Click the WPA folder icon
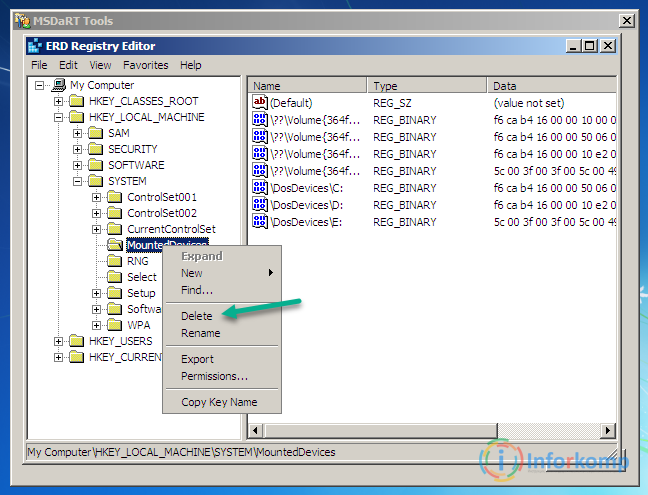 click(x=114, y=325)
